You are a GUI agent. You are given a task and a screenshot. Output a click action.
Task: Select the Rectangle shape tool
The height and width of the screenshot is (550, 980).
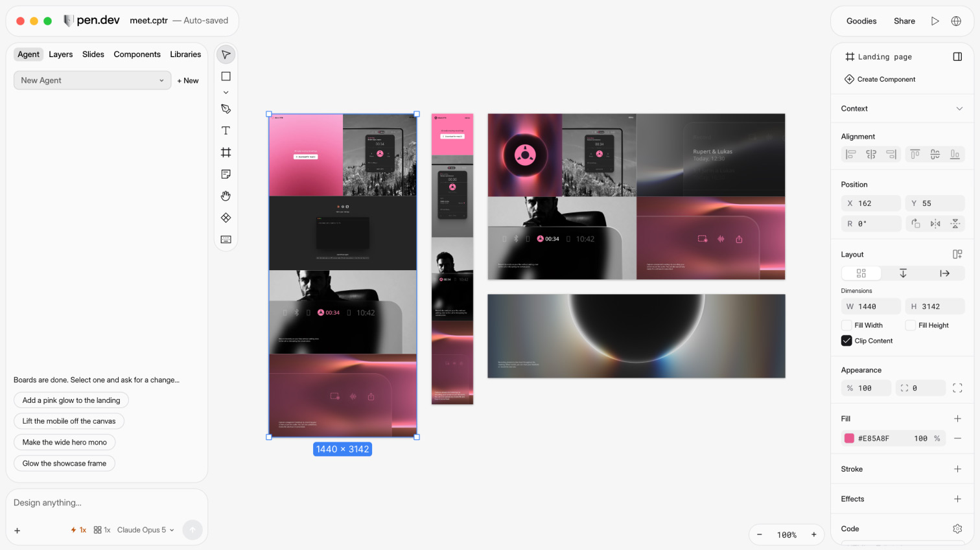pyautogui.click(x=226, y=76)
